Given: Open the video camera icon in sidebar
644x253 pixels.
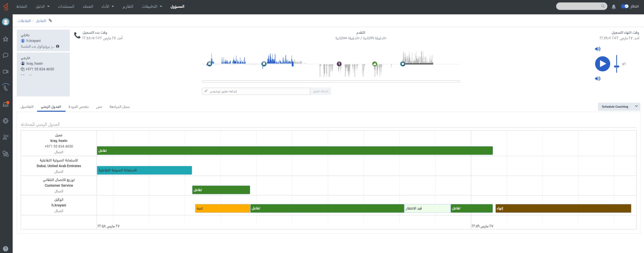Looking at the screenshot, I should click(6, 72).
